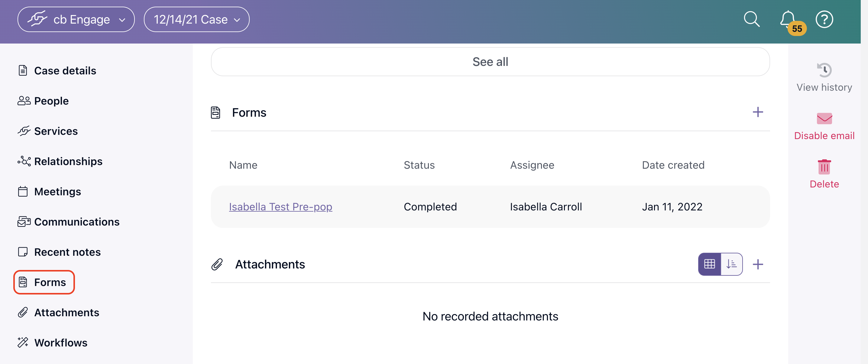Open the search magnifier icon
The width and height of the screenshot is (868, 364).
pos(751,19)
